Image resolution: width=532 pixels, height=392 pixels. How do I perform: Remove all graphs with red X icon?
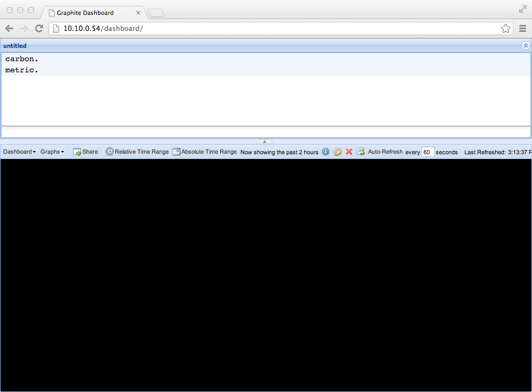pos(349,152)
